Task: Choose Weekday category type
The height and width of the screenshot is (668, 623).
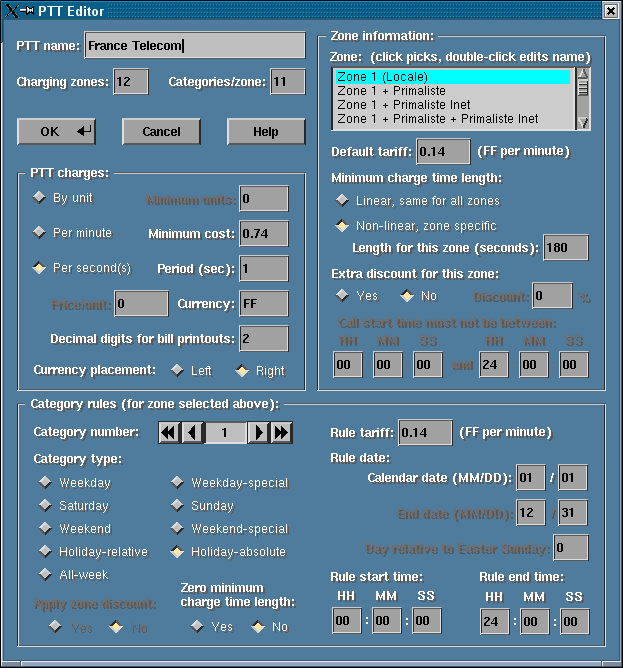Action: (x=45, y=483)
